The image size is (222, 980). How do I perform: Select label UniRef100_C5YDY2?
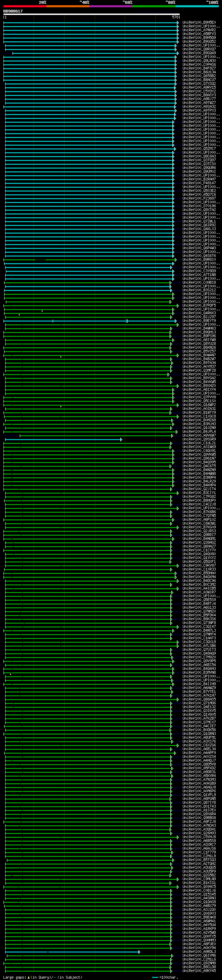(x=199, y=91)
